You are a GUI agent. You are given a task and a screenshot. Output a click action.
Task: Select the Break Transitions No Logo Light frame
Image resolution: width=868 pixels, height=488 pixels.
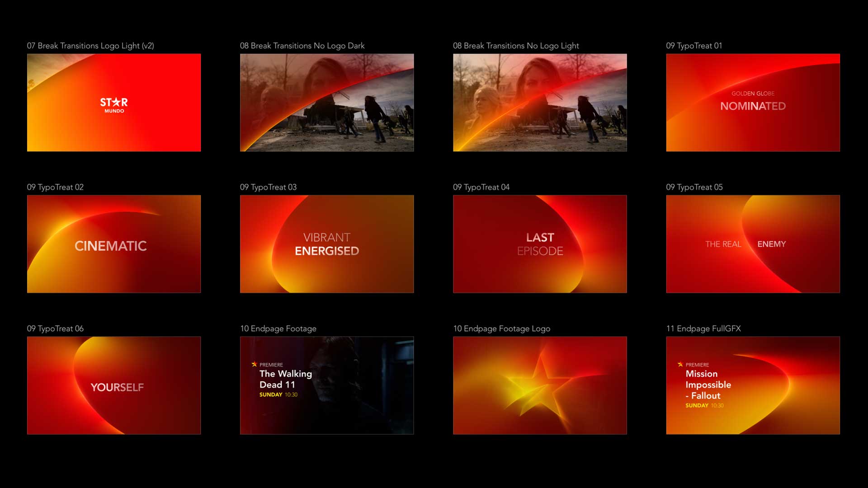tap(540, 103)
